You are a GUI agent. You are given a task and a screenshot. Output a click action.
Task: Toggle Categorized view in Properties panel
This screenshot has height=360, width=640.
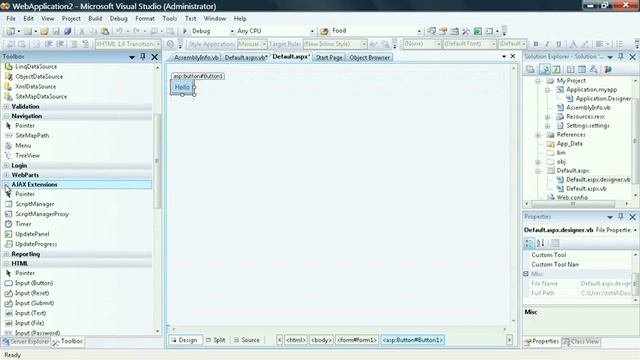529,243
